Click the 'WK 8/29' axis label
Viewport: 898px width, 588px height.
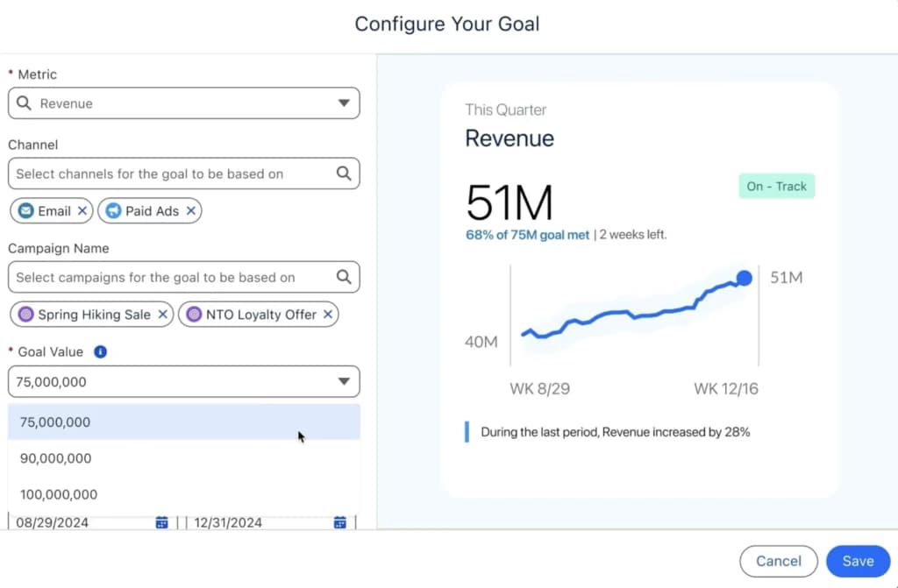coord(540,389)
